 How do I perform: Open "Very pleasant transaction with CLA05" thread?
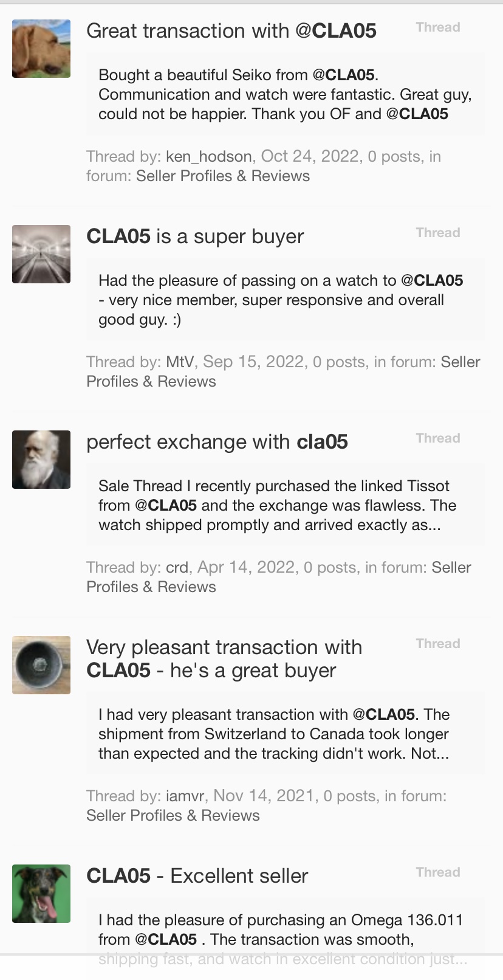point(224,658)
